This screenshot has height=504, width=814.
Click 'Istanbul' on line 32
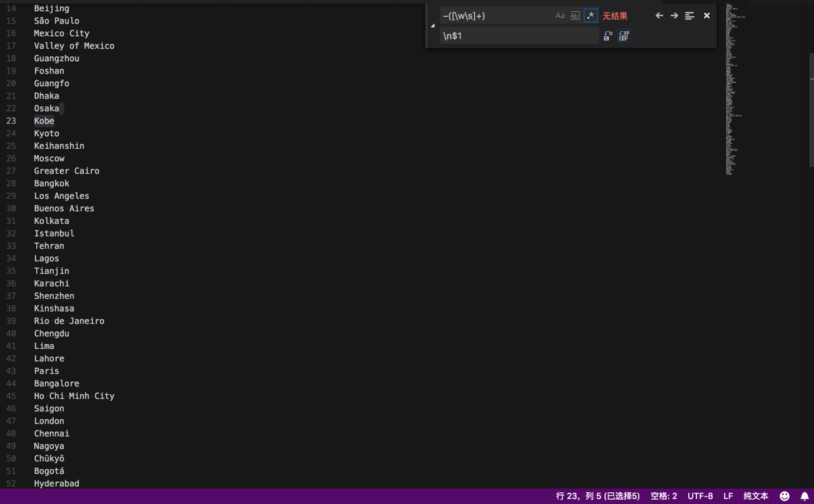click(54, 234)
